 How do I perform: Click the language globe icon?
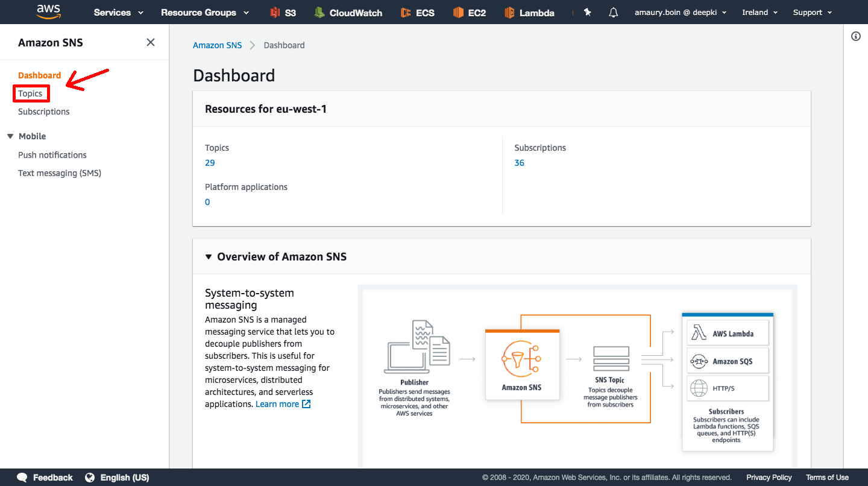90,478
